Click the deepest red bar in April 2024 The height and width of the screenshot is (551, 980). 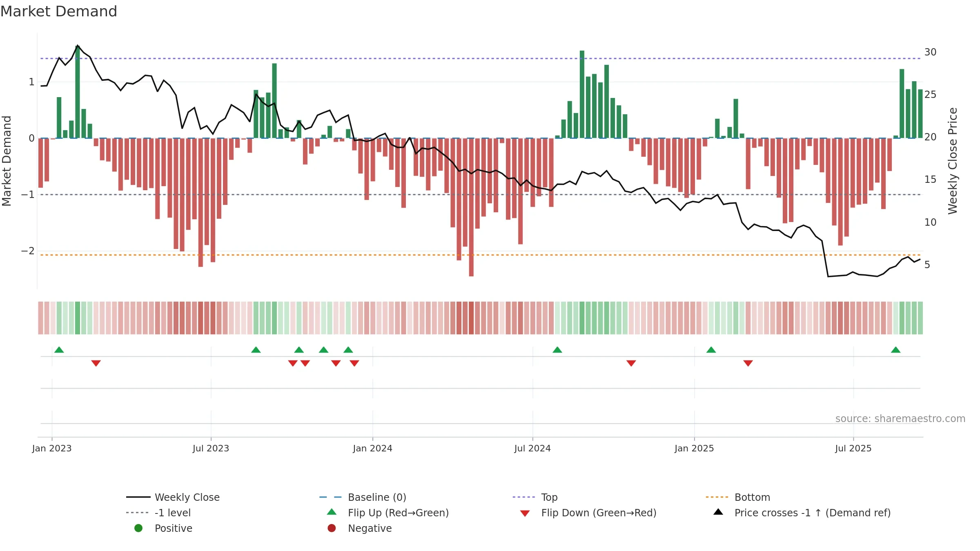coord(471,207)
